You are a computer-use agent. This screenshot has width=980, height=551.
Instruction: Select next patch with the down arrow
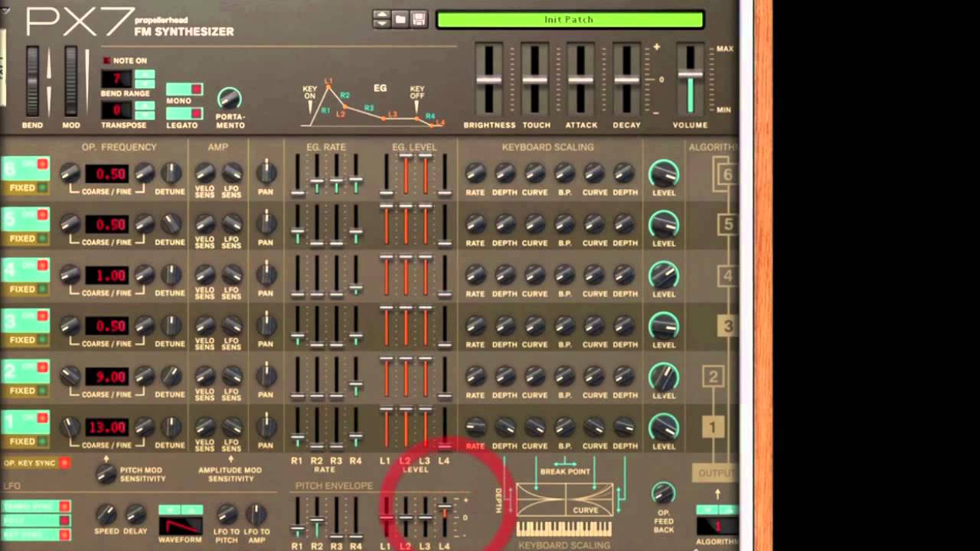coord(381,24)
